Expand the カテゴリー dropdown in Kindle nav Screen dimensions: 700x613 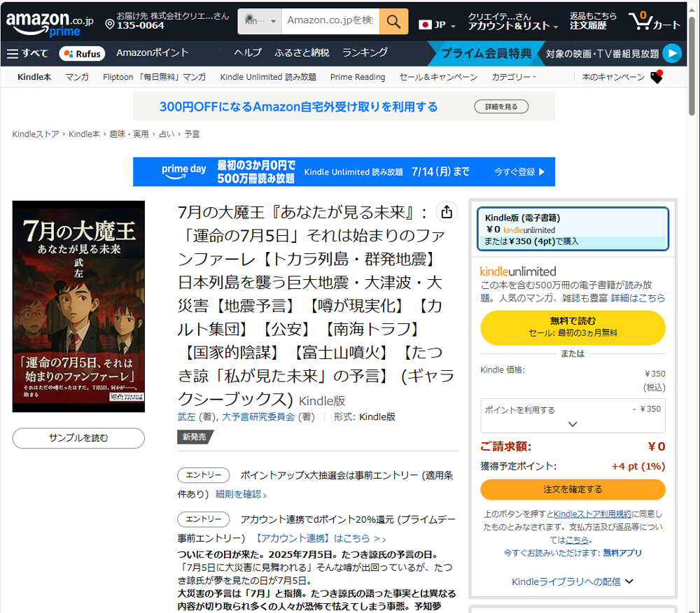click(513, 77)
